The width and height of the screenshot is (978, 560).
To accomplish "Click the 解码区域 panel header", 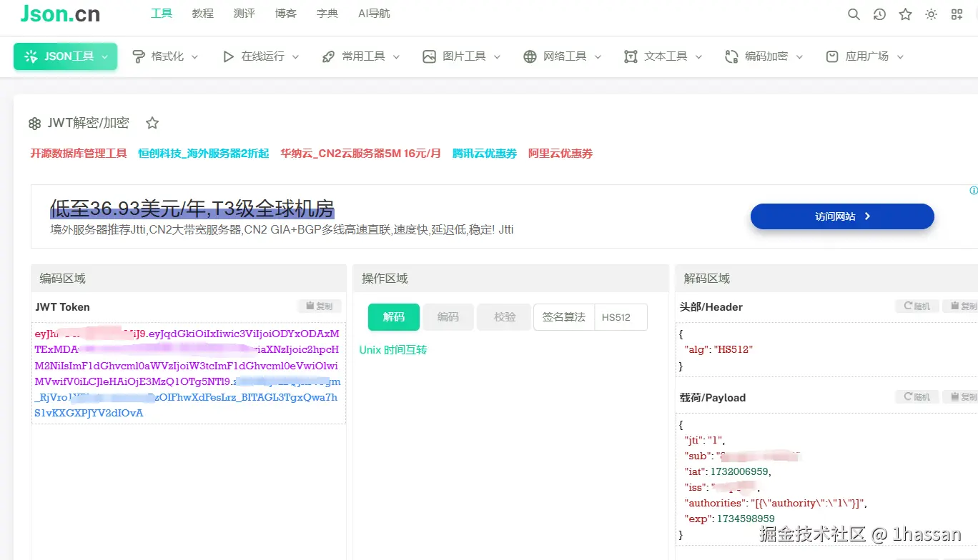I will coord(826,279).
